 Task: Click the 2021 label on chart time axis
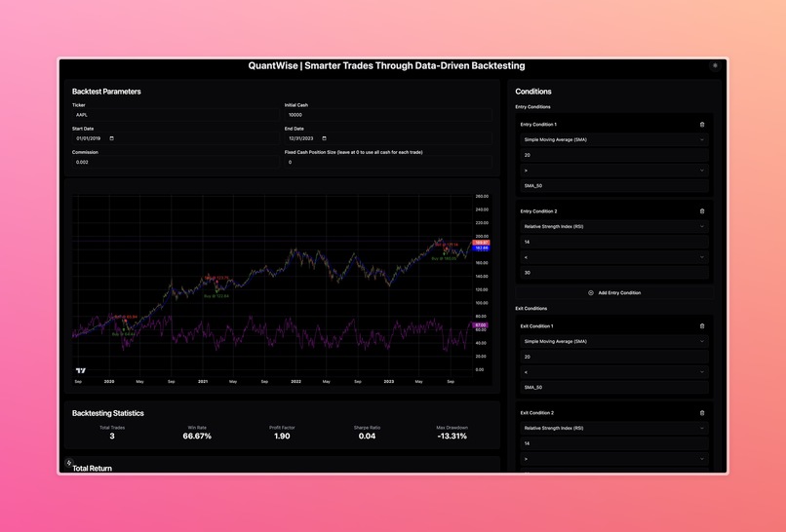[203, 382]
